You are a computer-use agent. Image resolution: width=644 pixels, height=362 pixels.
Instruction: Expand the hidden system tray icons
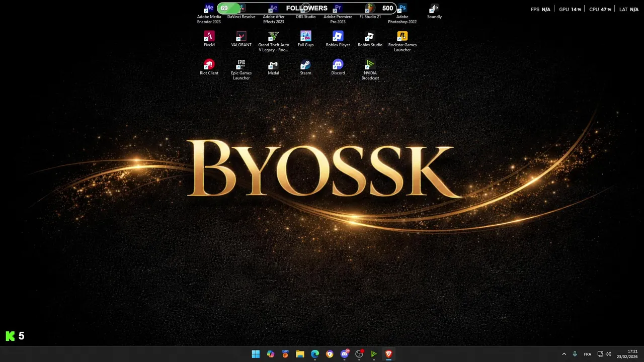point(564,354)
